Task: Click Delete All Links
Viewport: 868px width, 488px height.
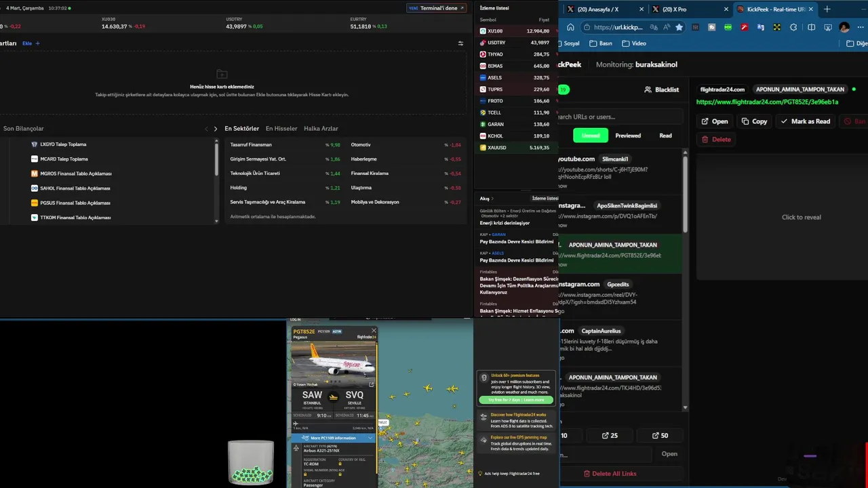Action: [x=610, y=474]
